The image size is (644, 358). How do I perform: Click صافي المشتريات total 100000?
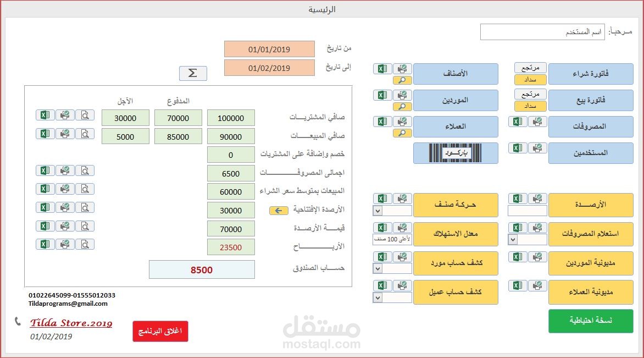(231, 118)
